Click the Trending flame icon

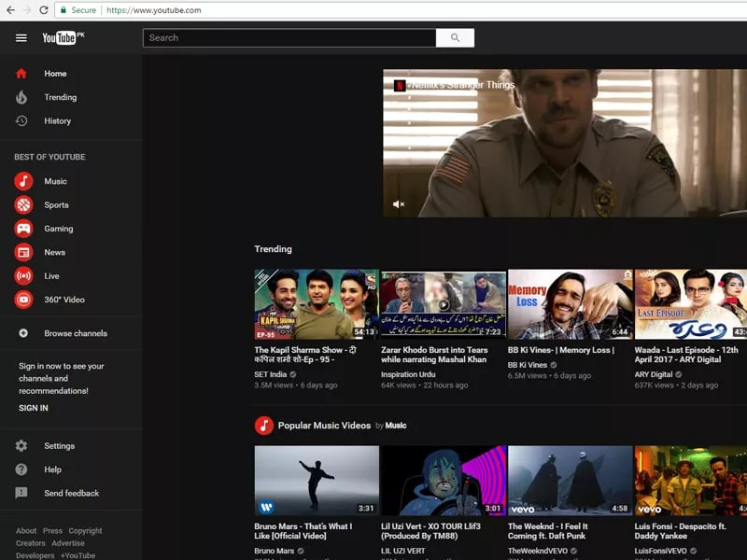tap(21, 97)
